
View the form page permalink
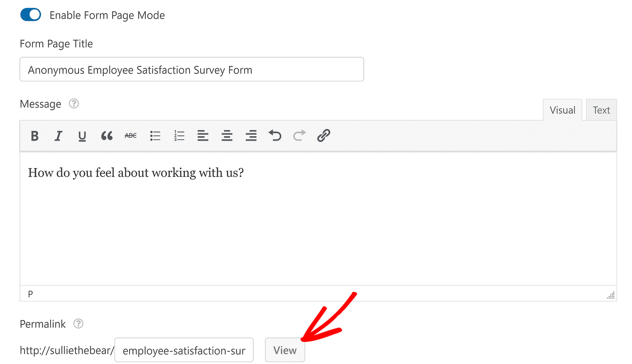coord(285,350)
